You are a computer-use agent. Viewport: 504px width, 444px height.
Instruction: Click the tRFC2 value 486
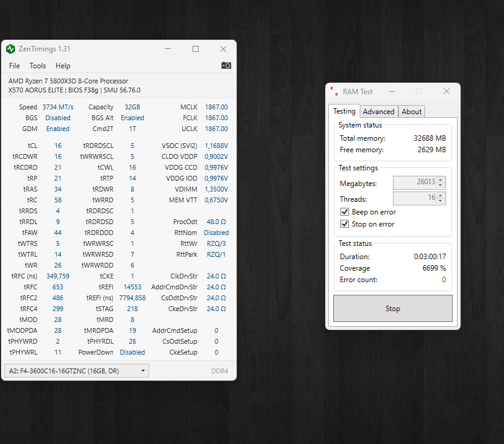[x=58, y=298]
